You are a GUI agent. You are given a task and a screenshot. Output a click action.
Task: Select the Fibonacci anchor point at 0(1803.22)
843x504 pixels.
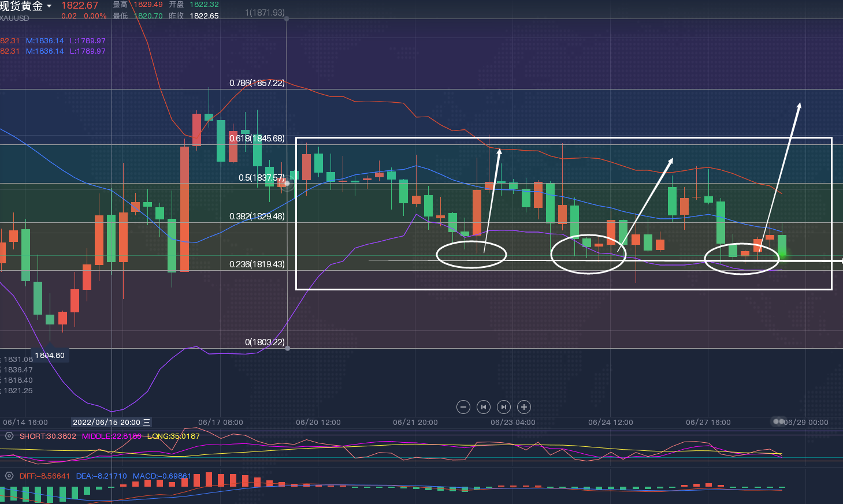point(287,348)
